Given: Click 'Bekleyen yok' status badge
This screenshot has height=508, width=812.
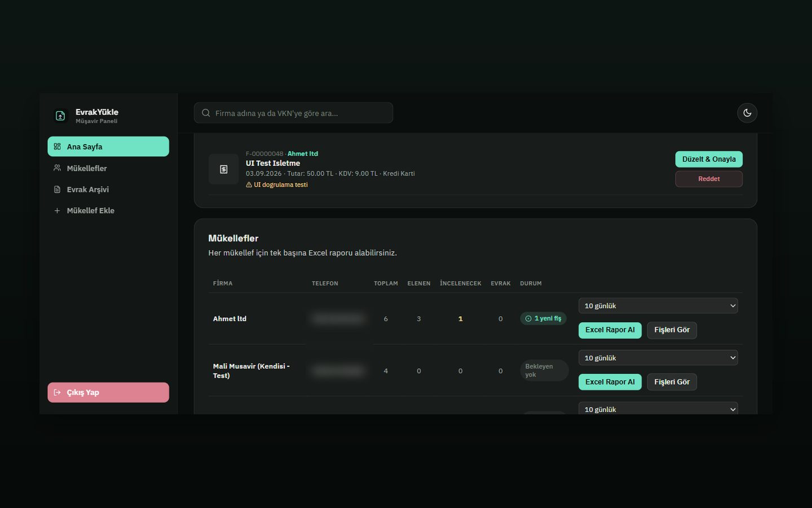Looking at the screenshot, I should coord(544,370).
